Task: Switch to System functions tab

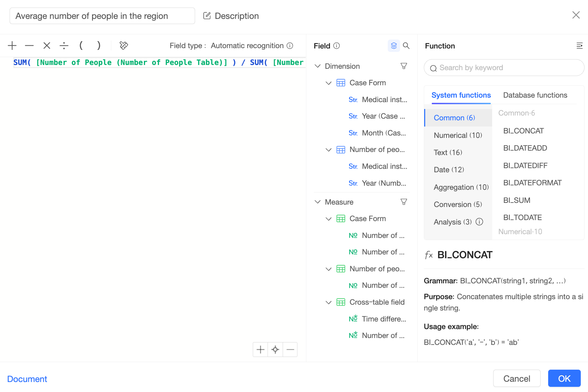Action: pyautogui.click(x=461, y=95)
